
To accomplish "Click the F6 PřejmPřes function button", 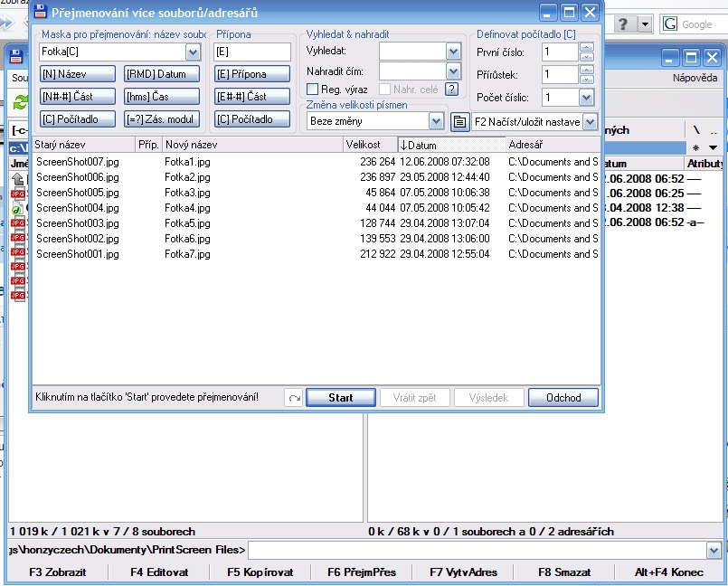I will [x=362, y=572].
